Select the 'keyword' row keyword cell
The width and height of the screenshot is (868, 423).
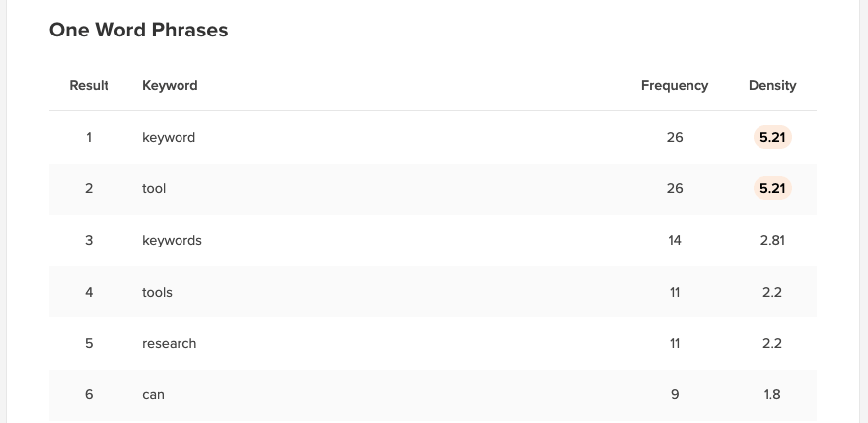169,137
